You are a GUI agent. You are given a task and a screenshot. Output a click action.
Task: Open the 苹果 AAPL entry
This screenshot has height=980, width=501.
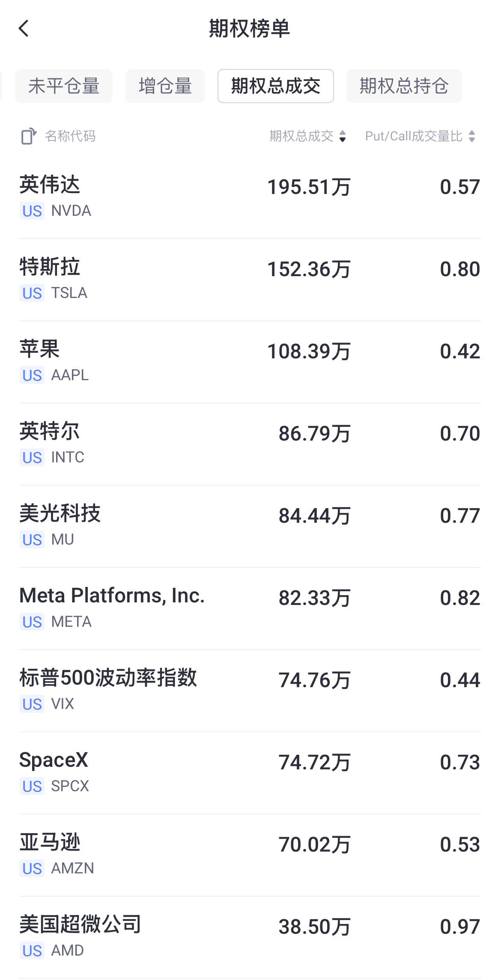[x=250, y=362]
